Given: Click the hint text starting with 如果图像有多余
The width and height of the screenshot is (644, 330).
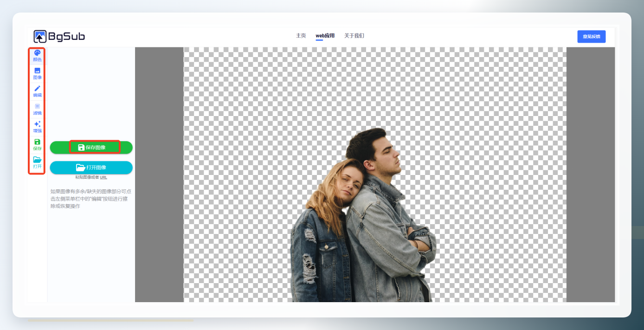Looking at the screenshot, I should point(91,199).
